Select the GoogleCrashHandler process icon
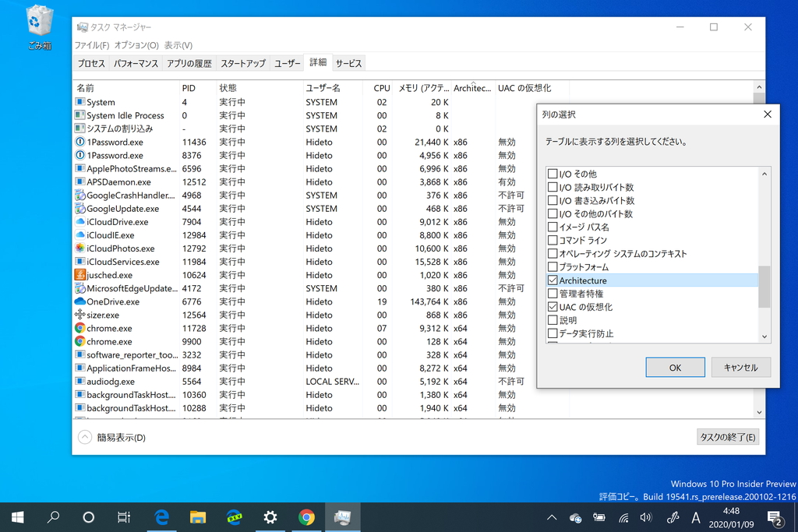The height and width of the screenshot is (532, 798). (80, 196)
